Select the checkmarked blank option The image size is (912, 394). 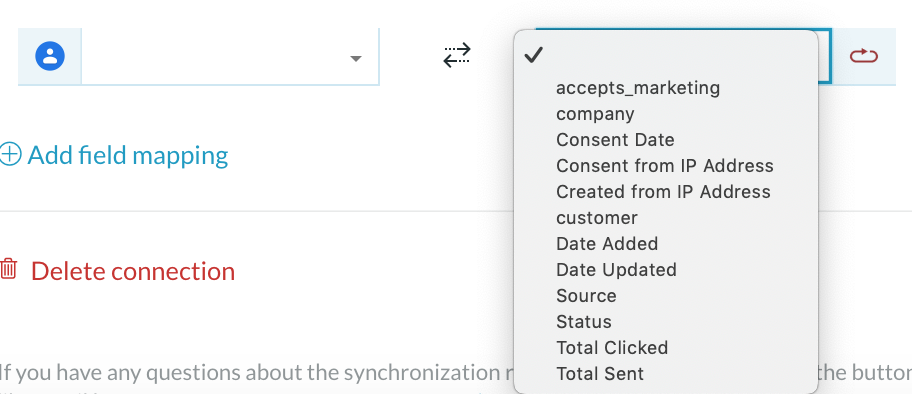click(x=666, y=55)
